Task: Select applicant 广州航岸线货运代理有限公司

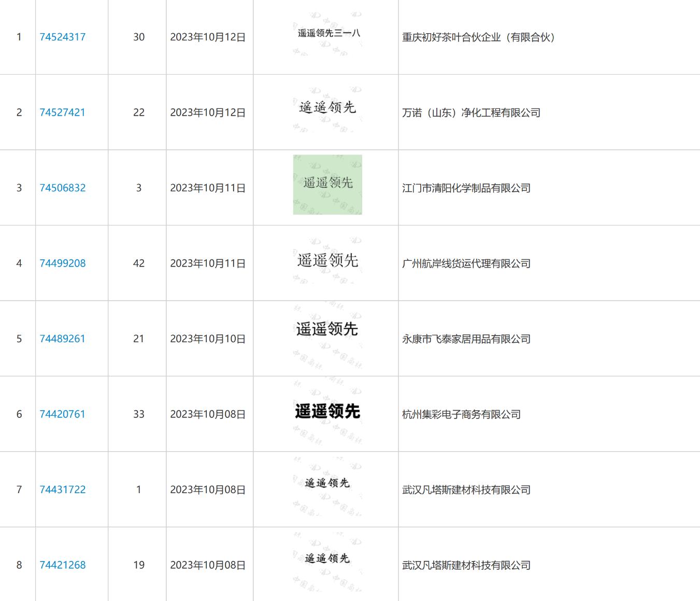Action: point(466,263)
